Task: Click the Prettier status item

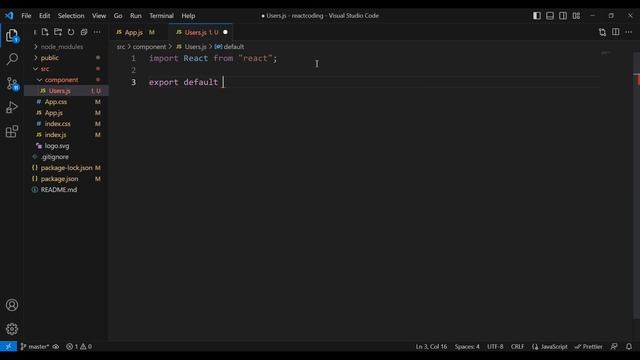Action: tap(589, 347)
